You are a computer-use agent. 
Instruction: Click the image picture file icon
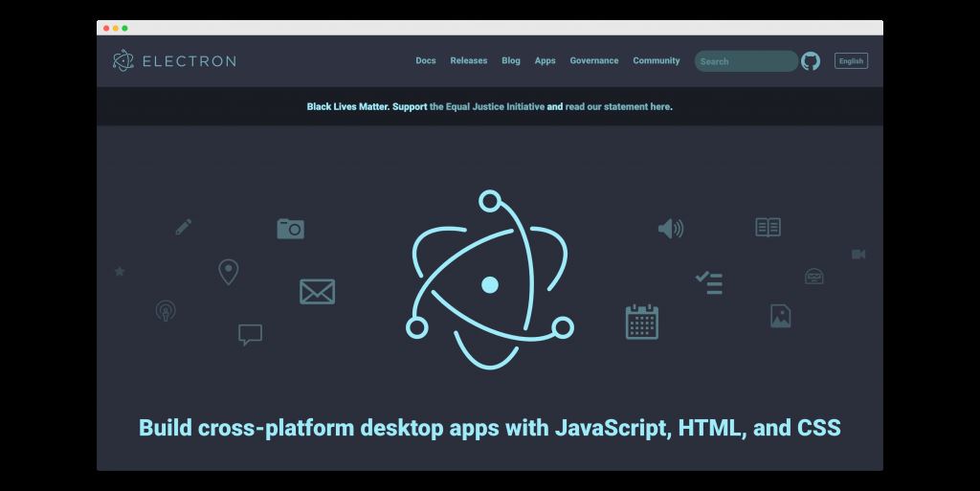[781, 316]
